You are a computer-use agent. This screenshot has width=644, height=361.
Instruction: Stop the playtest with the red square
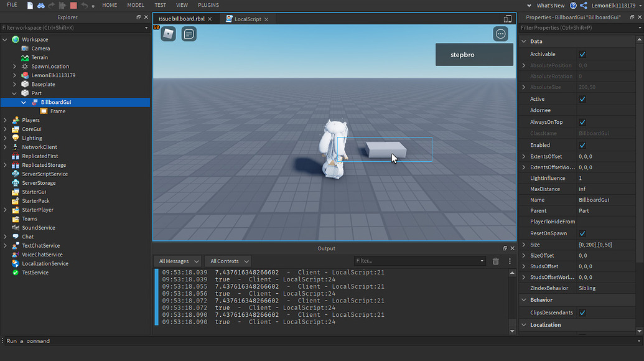[x=73, y=6]
